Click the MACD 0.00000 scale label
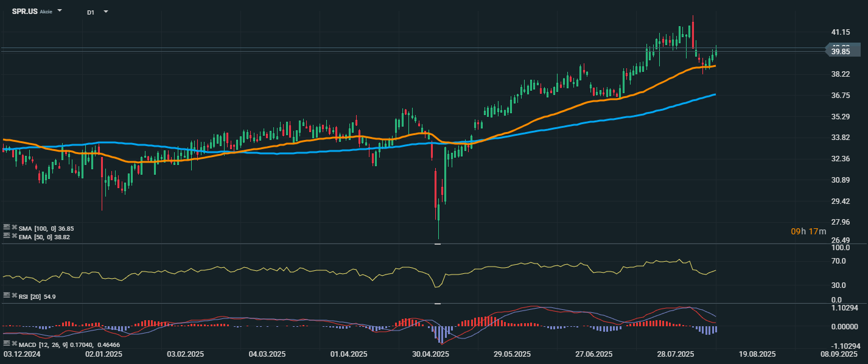This screenshot has height=364, width=868. click(x=845, y=327)
